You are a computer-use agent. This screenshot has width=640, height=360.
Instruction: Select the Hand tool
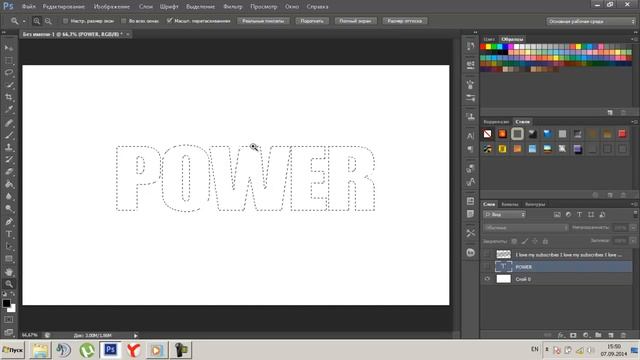pyautogui.click(x=9, y=272)
